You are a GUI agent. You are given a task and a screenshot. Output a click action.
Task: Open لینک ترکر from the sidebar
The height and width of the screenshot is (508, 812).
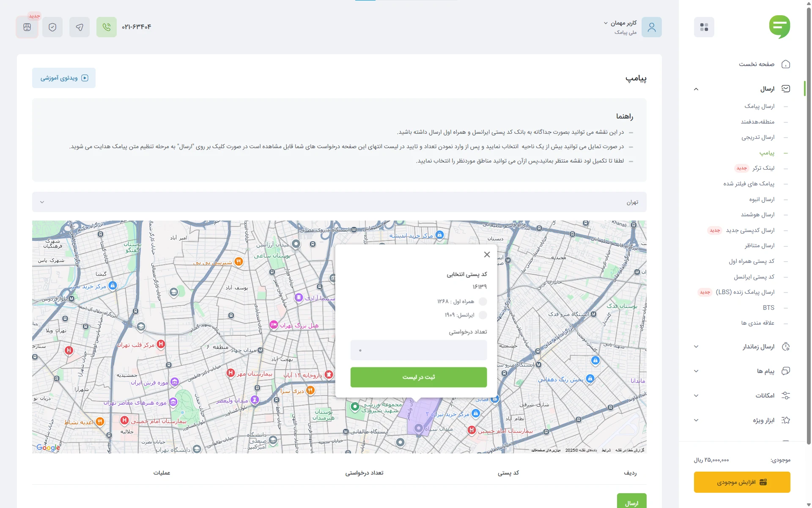pos(763,168)
